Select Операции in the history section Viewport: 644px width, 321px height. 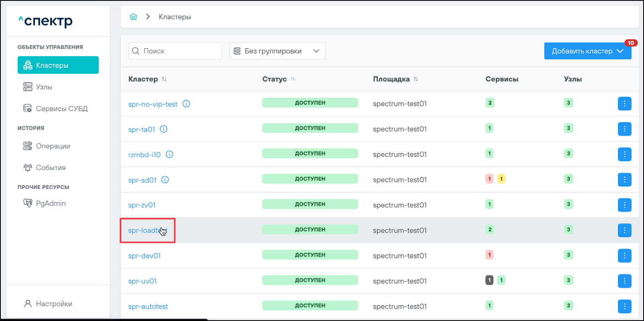[x=53, y=146]
